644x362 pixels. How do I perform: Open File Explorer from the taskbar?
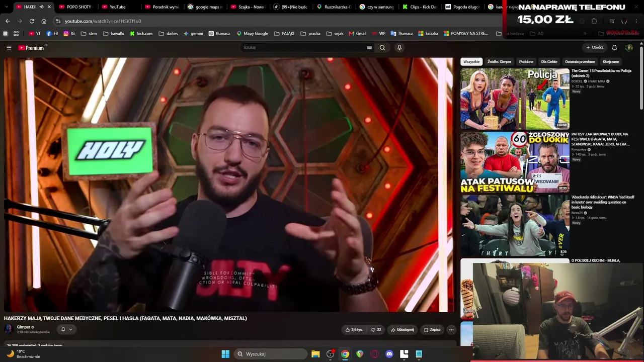(315, 354)
